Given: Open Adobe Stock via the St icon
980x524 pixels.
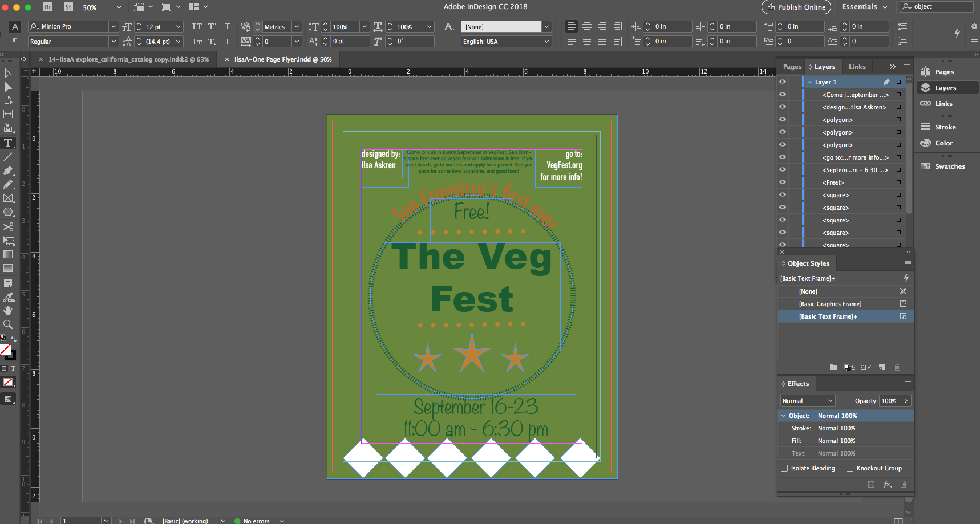Looking at the screenshot, I should [68, 7].
